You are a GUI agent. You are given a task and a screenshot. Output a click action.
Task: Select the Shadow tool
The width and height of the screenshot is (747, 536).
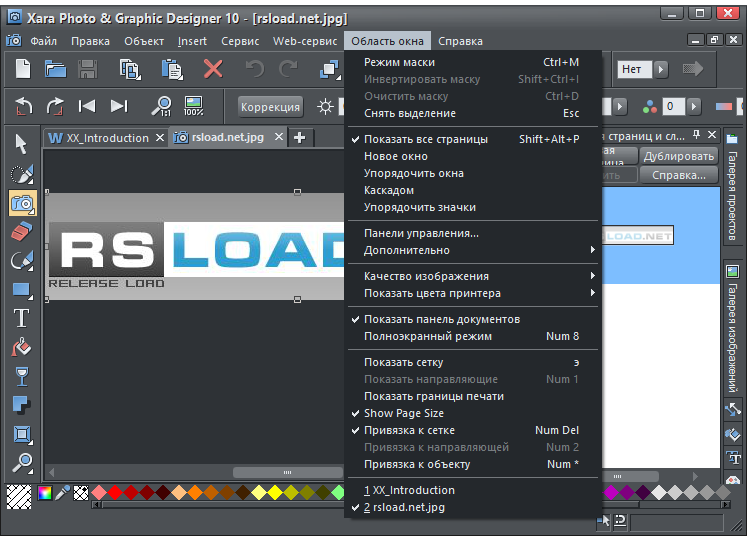tap(21, 405)
